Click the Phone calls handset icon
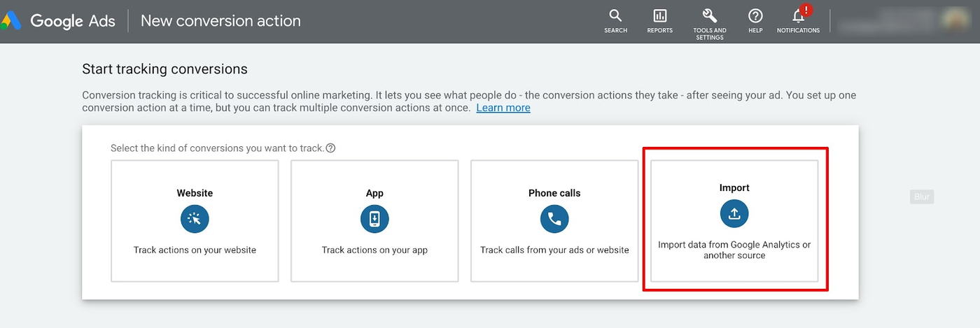 554,219
